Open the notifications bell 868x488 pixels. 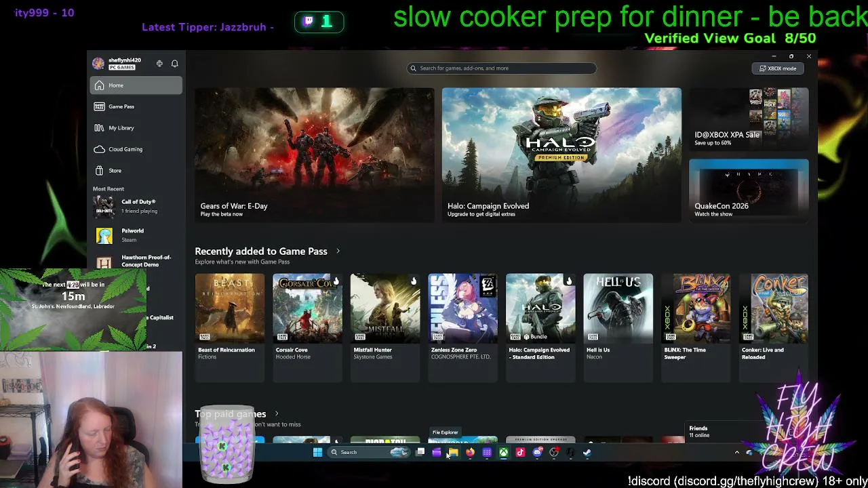tap(174, 64)
